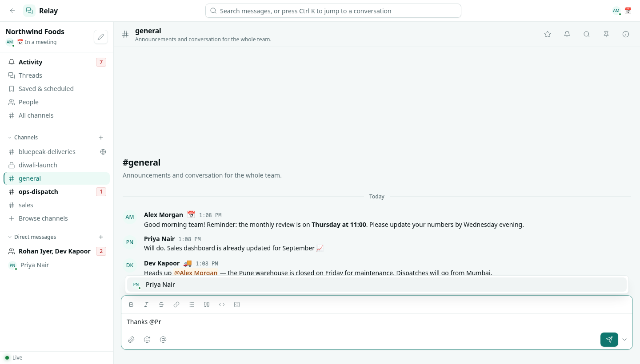Add a new channel with plus icon
Image resolution: width=640 pixels, height=364 pixels.
coord(101,138)
